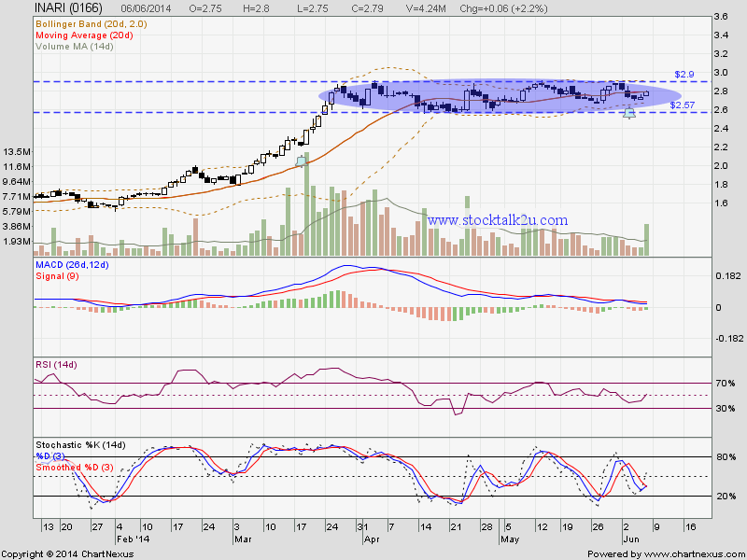Select the Bollinger Band (20d, 2.0) legend label
Screen dimensions: 747x560
click(91, 24)
